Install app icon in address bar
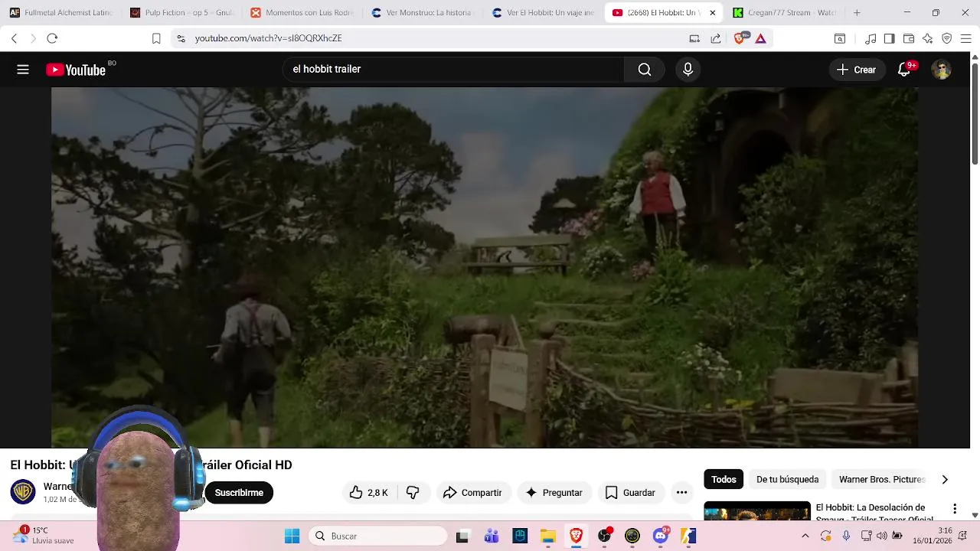This screenshot has width=980, height=551. tap(694, 38)
